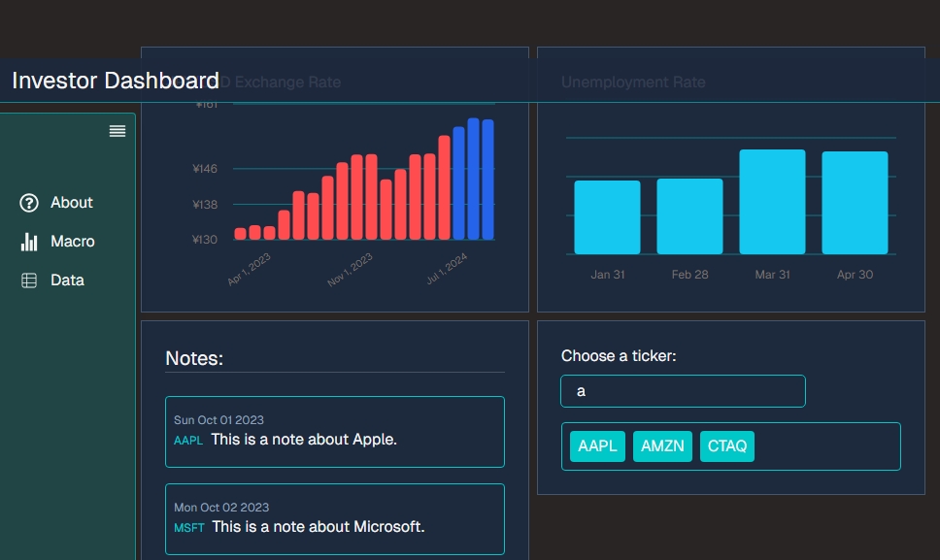940x560 pixels.
Task: Select the AMZN ticker suggestion
Action: click(662, 445)
